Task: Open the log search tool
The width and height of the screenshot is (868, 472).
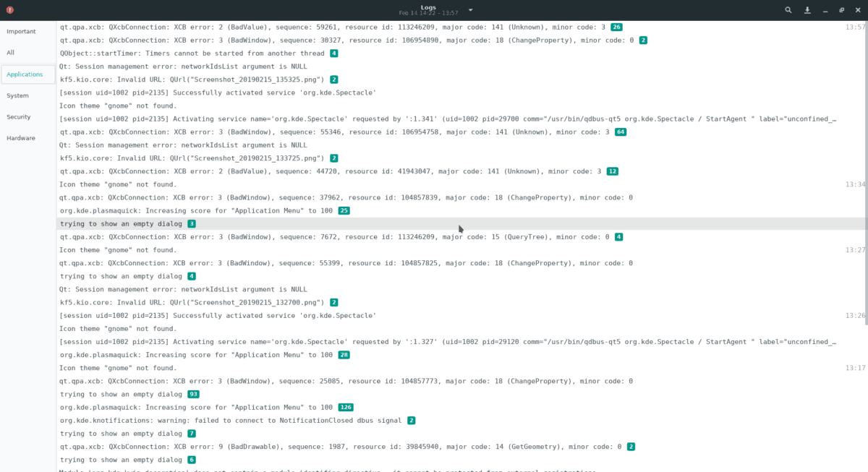Action: pos(788,10)
